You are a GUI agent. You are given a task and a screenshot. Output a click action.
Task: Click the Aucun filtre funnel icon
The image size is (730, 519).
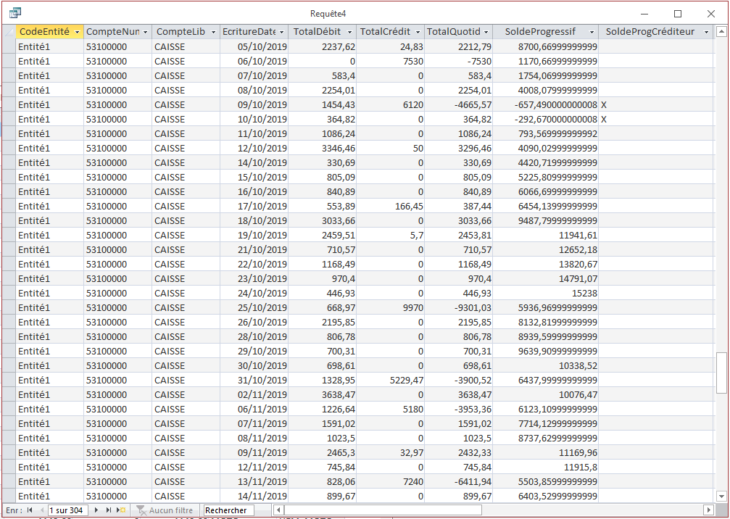point(141,510)
